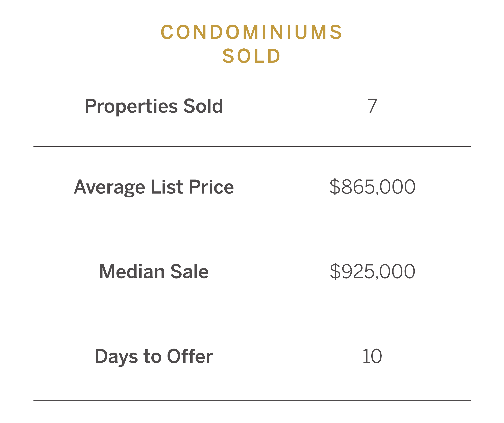Click the Properties Sold value 7
504x423 pixels.
pyautogui.click(x=372, y=106)
